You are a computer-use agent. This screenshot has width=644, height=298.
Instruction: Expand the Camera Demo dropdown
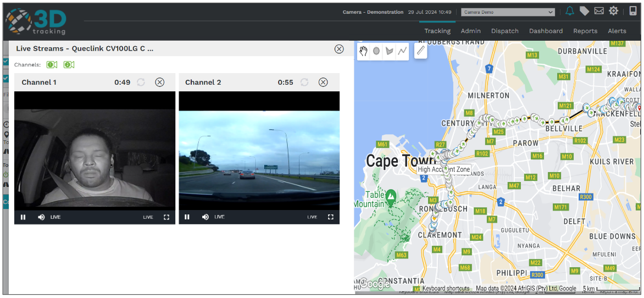(x=508, y=12)
